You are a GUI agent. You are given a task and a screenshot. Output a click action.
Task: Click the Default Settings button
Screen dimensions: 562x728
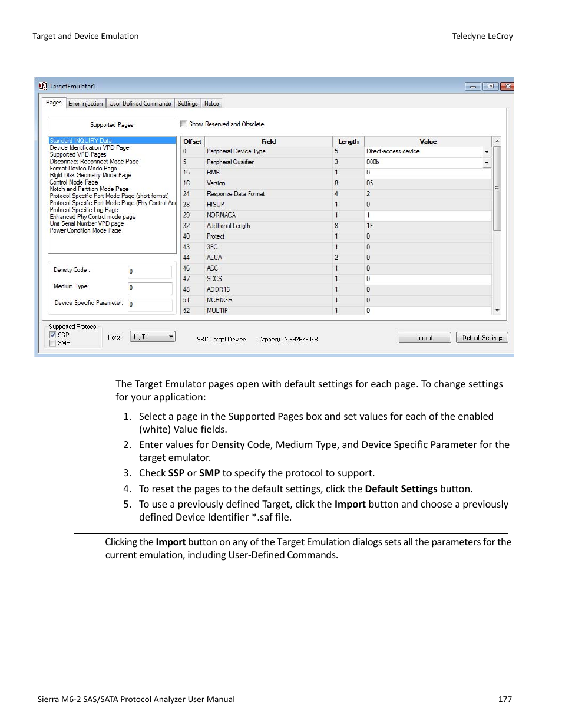pos(482,338)
